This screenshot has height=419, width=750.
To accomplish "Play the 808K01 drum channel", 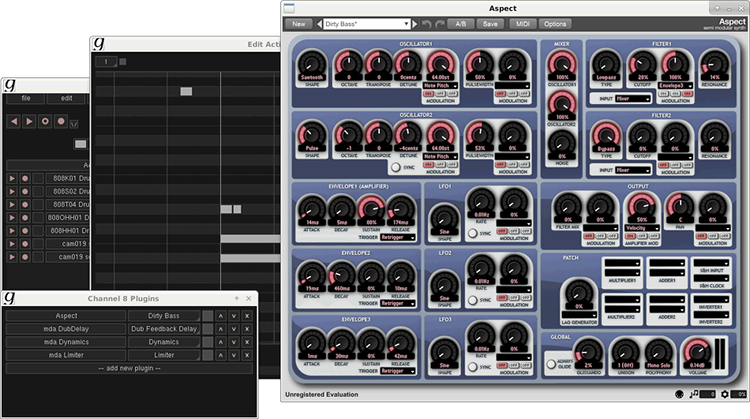I will click(12, 178).
